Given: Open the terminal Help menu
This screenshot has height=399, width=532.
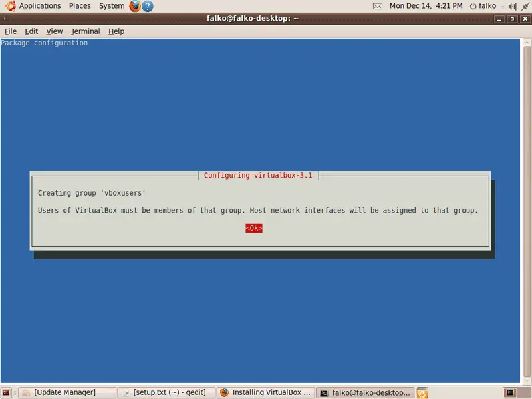Looking at the screenshot, I should [116, 31].
